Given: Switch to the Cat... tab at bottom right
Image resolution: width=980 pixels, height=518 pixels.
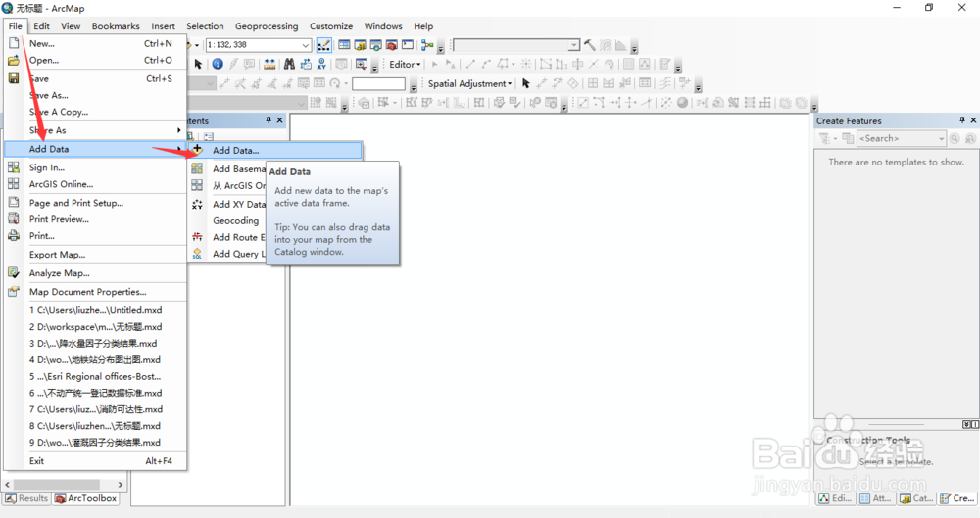Looking at the screenshot, I should click(x=916, y=498).
